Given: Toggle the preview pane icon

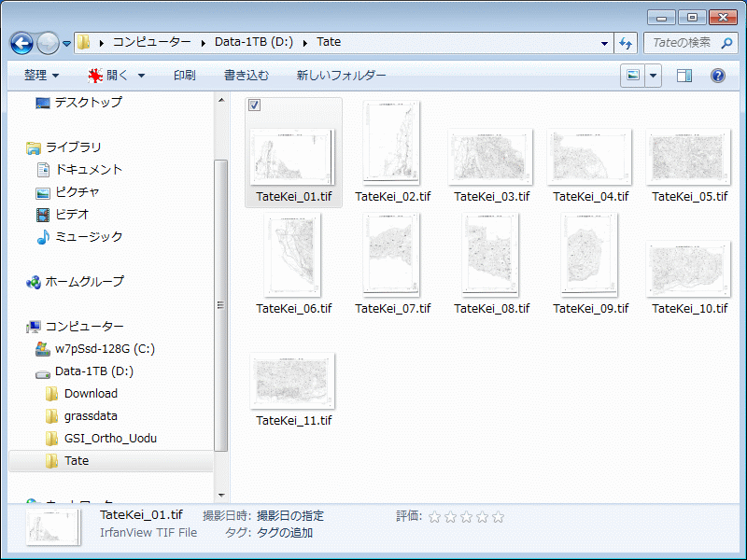Looking at the screenshot, I should point(684,76).
